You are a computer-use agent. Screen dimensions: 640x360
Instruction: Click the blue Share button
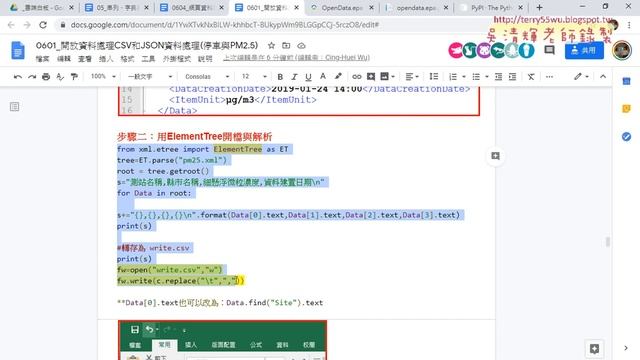pos(584,51)
